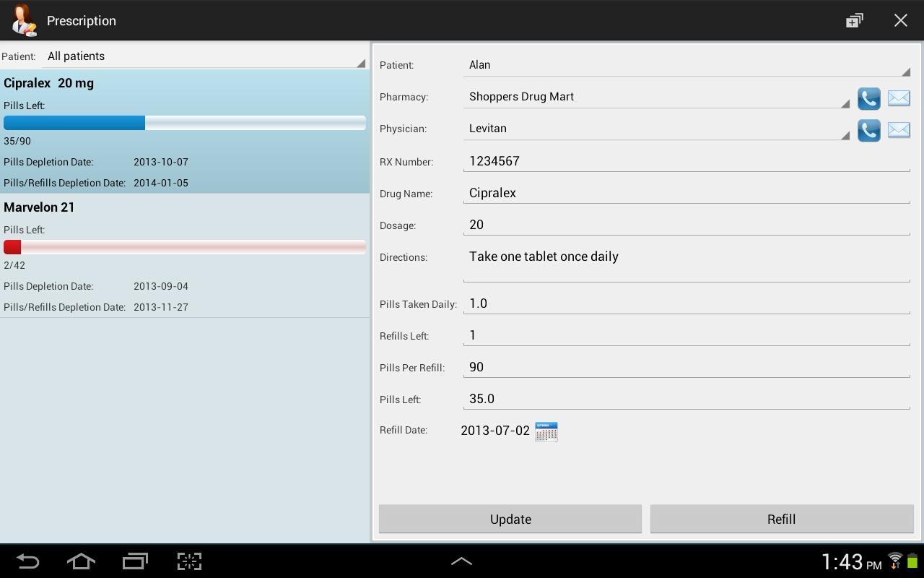Edit the Refills Left field
The image size is (924, 578).
[x=687, y=335]
